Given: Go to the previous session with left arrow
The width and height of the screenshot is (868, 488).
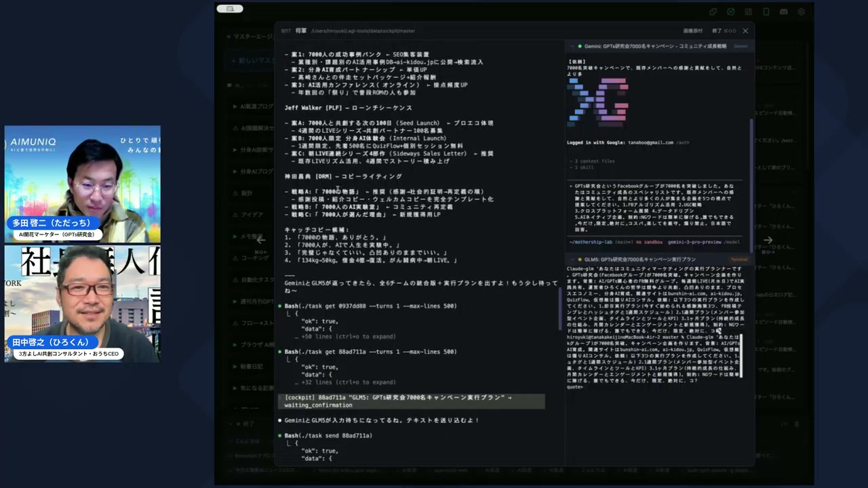Looking at the screenshot, I should click(x=260, y=239).
